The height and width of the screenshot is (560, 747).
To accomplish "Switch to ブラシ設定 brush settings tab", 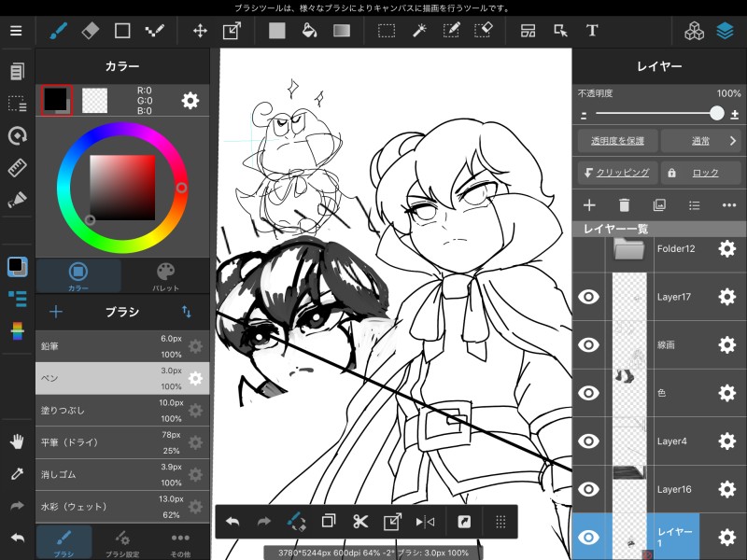I will [122, 542].
